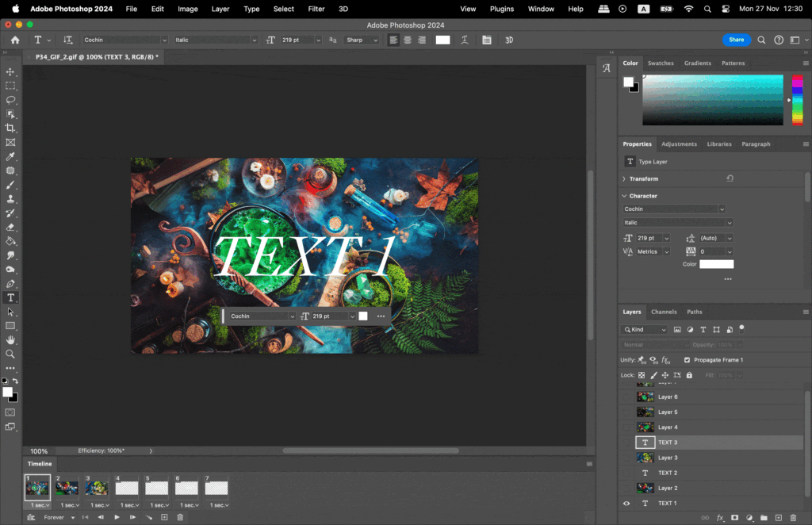Screen dimensions: 812x525
Task: Click the blue Share button
Action: [737, 39]
